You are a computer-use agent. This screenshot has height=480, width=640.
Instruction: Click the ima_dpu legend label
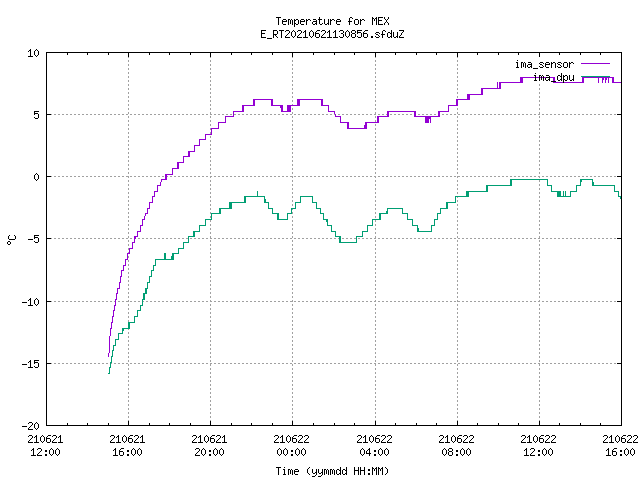click(553, 77)
